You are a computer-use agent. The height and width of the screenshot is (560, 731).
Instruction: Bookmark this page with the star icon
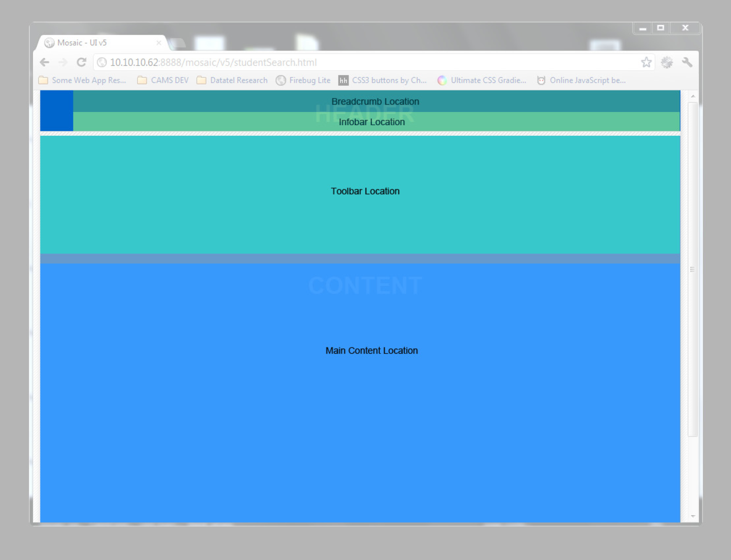[646, 62]
